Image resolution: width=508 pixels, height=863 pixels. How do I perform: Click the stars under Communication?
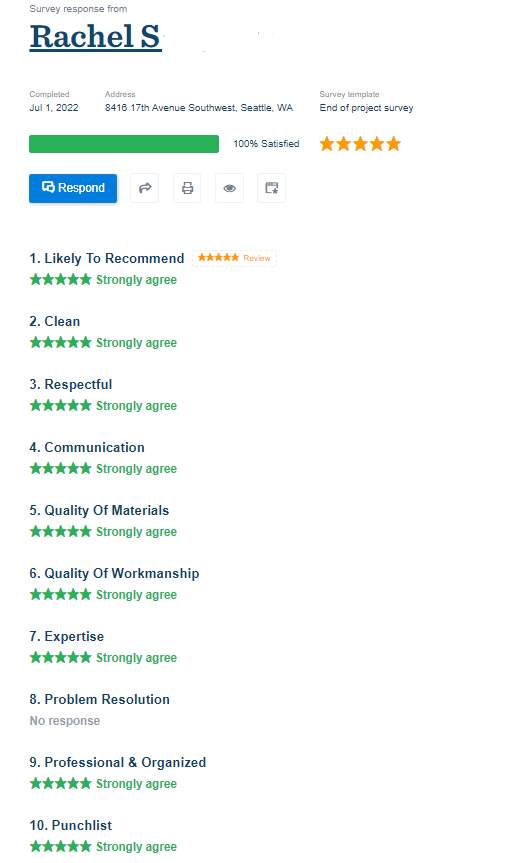click(61, 468)
